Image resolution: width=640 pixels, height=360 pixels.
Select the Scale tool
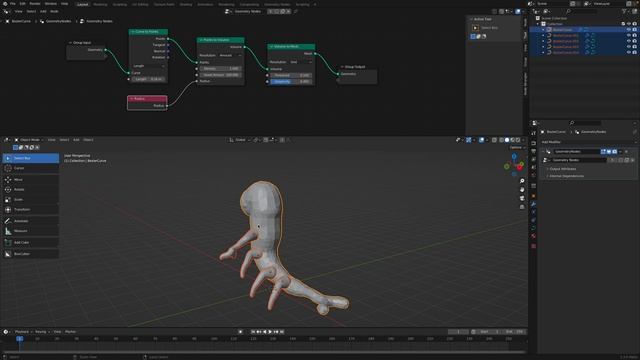point(31,200)
